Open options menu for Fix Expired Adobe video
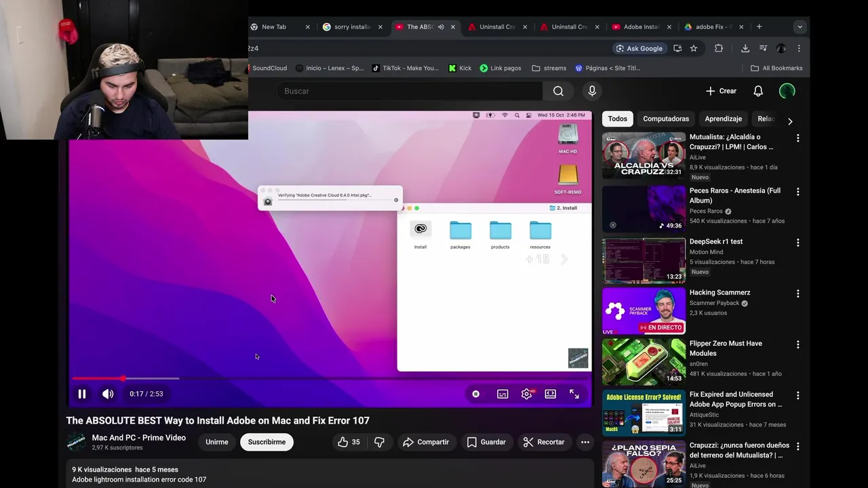This screenshot has height=488, width=868. coord(797,395)
